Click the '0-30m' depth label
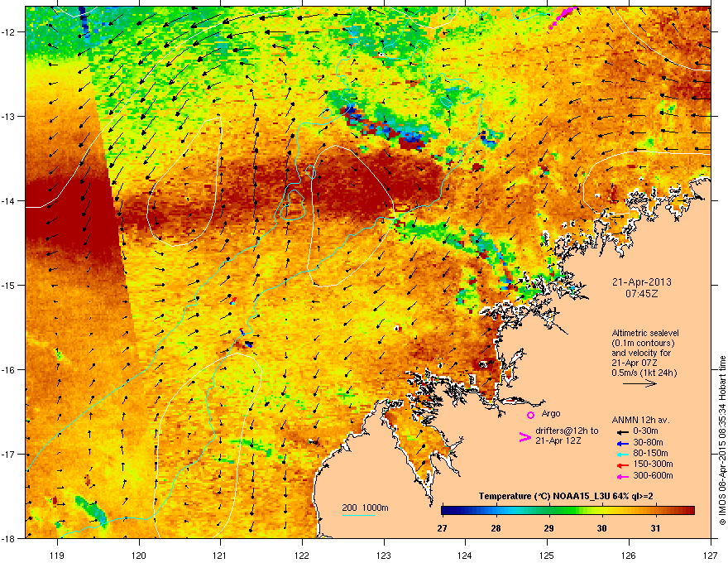 (645, 431)
